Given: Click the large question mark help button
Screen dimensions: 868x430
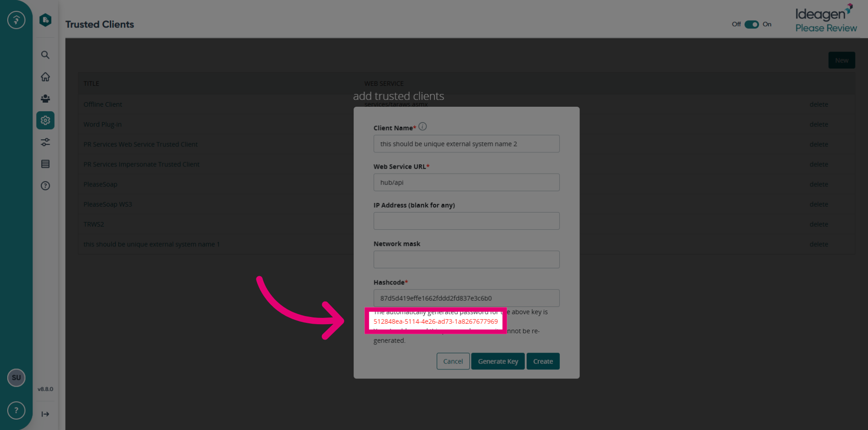Looking at the screenshot, I should (16, 410).
